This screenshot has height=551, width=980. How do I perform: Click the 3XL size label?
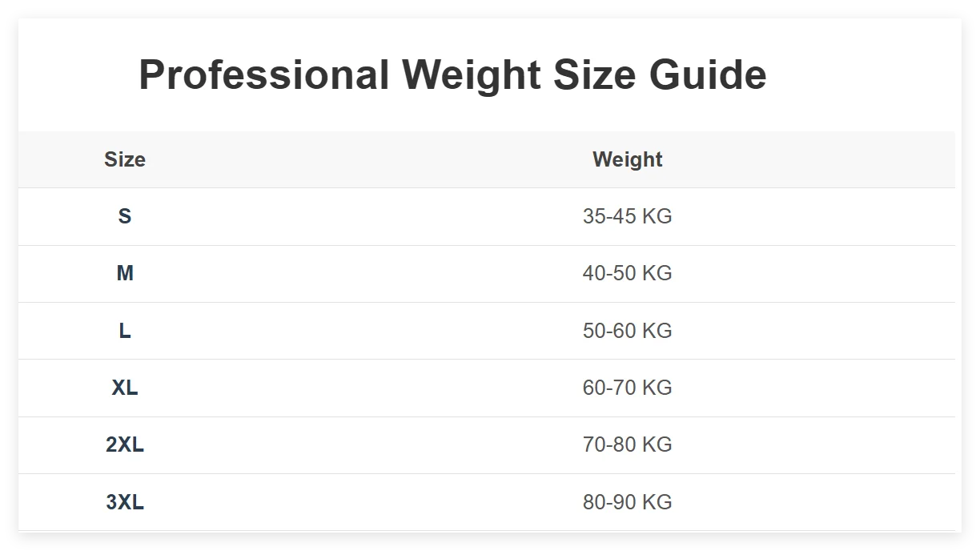pyautogui.click(x=125, y=502)
